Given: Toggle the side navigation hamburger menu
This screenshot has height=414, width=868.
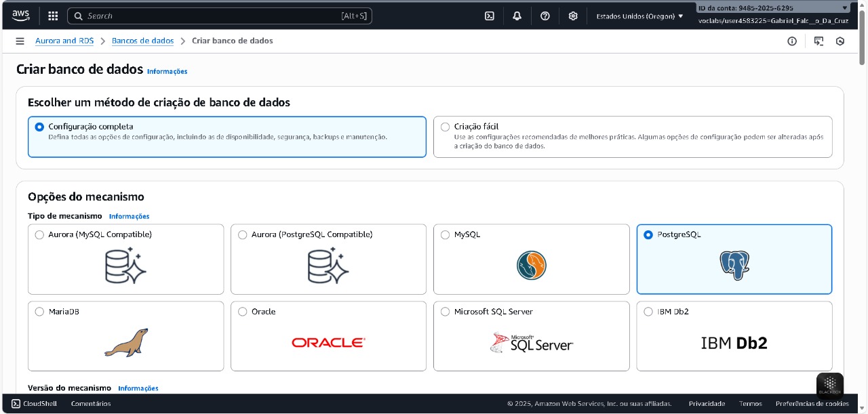Looking at the screenshot, I should [x=20, y=41].
